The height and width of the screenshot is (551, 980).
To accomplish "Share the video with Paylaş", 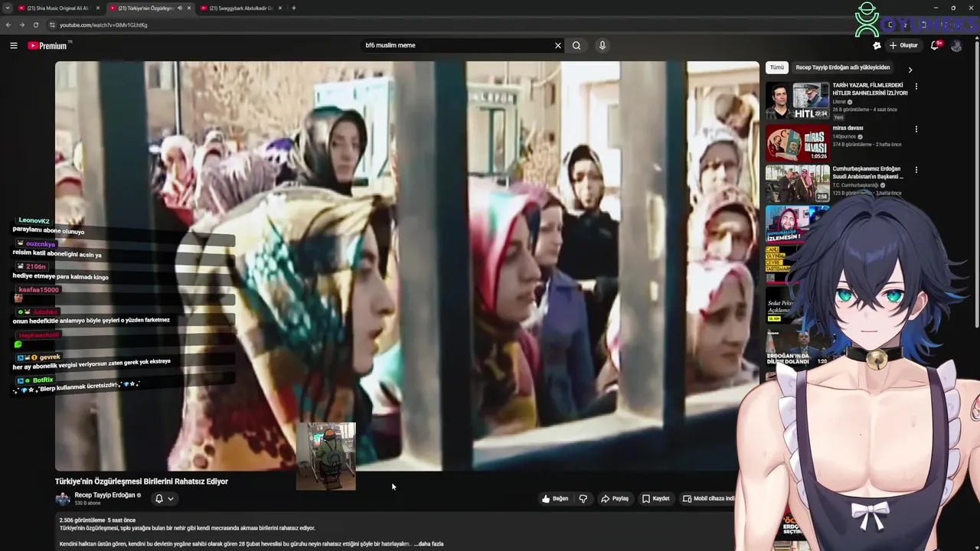I will pos(615,498).
